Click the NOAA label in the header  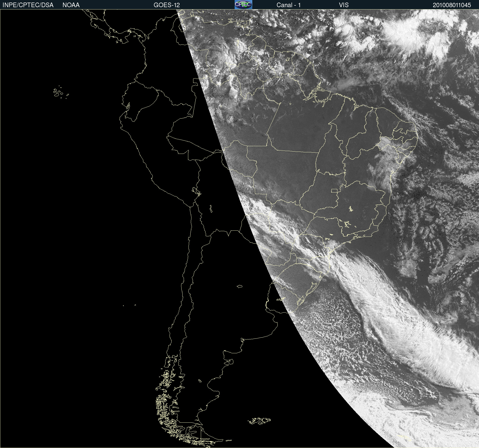[x=71, y=5]
